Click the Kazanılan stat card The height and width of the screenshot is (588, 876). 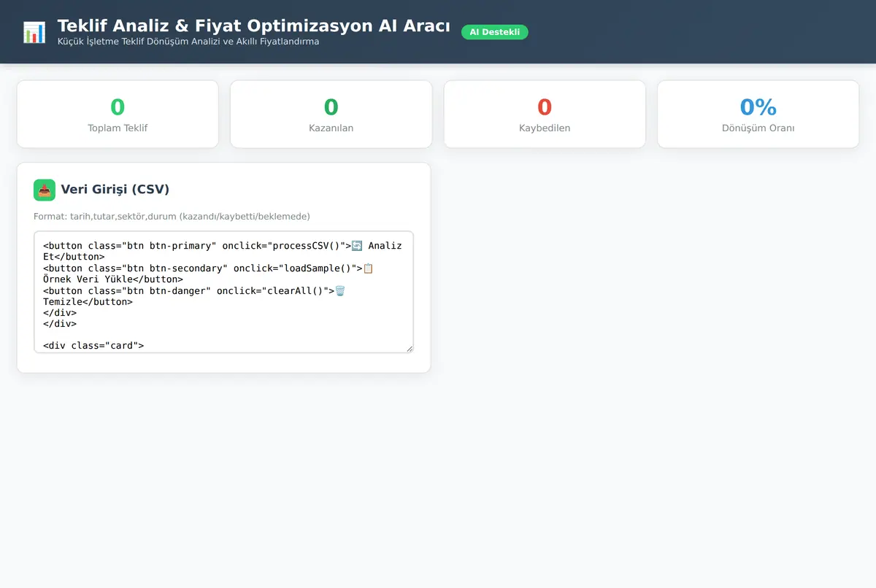[331, 114]
